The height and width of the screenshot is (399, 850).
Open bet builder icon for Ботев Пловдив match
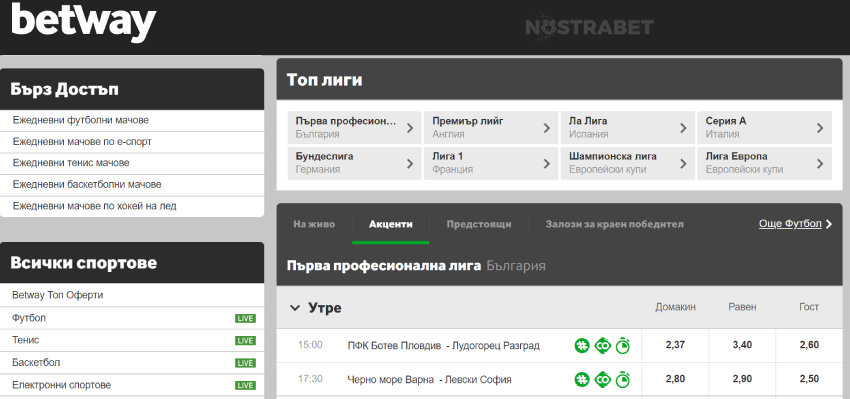click(602, 345)
